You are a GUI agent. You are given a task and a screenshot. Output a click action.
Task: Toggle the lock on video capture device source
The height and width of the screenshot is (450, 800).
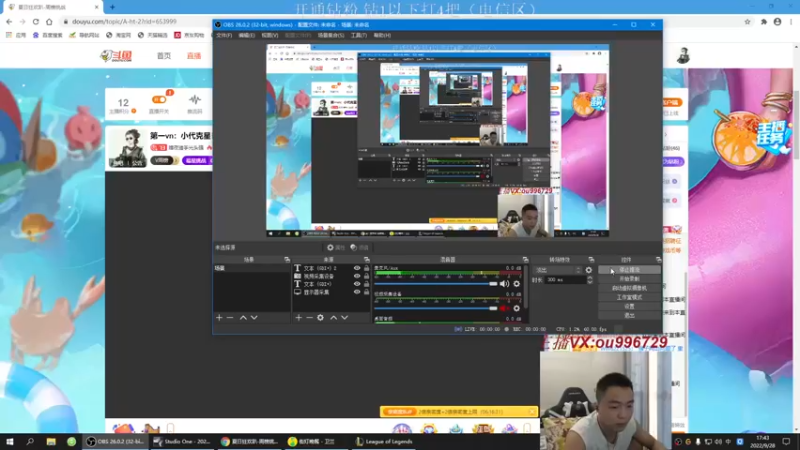click(x=366, y=276)
